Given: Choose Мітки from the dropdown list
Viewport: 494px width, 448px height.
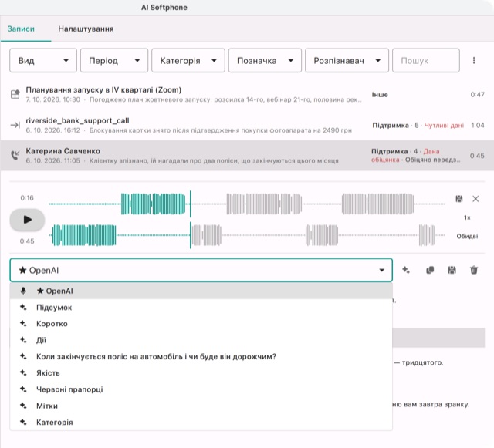Looking at the screenshot, I should click(201, 406).
